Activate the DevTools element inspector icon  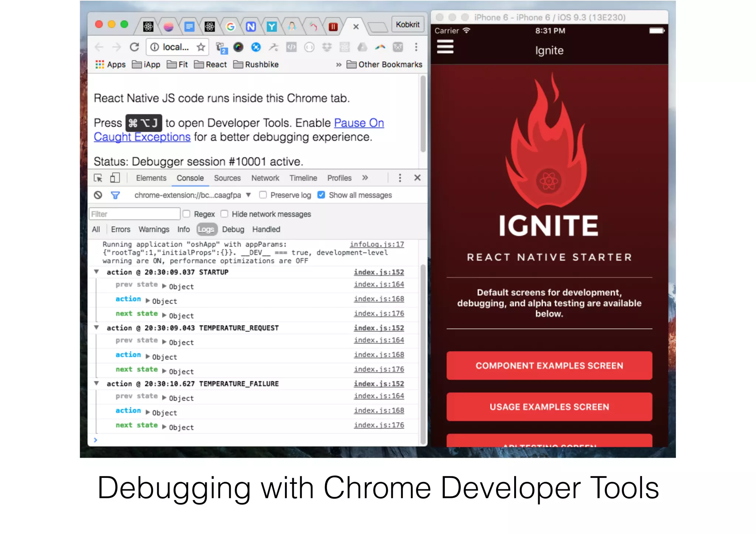pyautogui.click(x=98, y=178)
